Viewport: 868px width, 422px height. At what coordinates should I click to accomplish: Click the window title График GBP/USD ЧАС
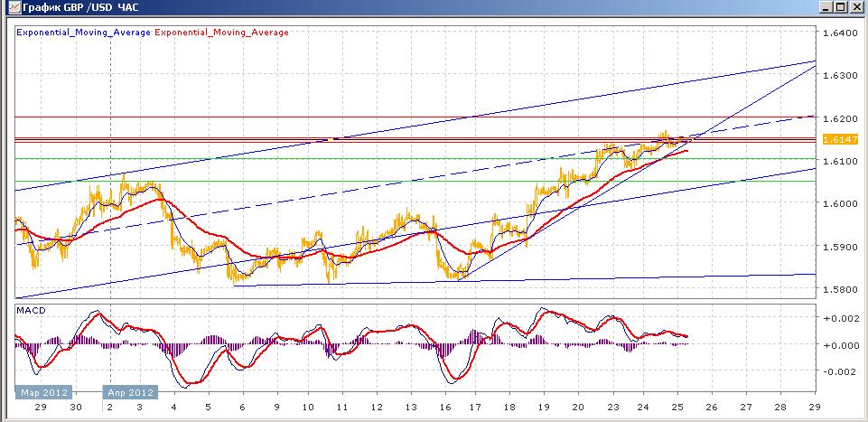[x=80, y=8]
